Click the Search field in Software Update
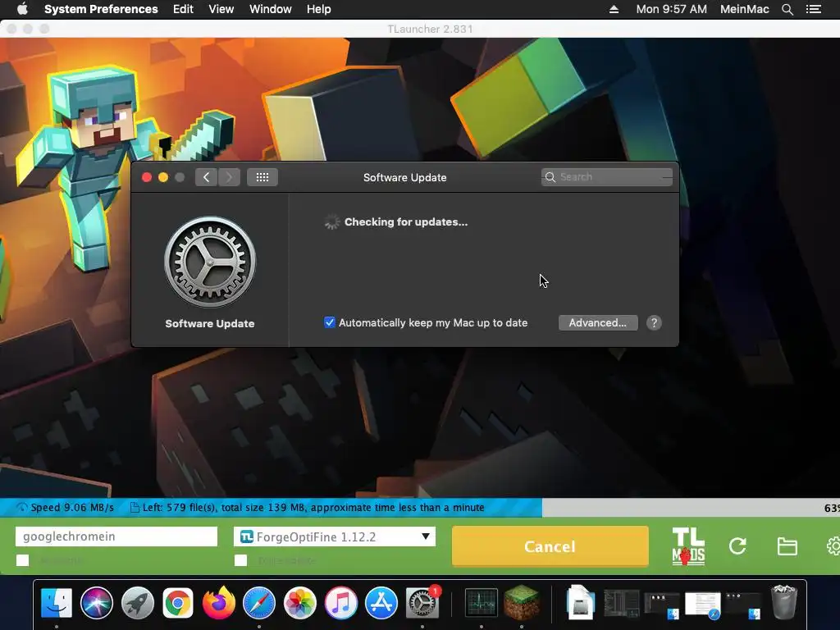Viewport: 840px width, 630px height. tap(607, 177)
